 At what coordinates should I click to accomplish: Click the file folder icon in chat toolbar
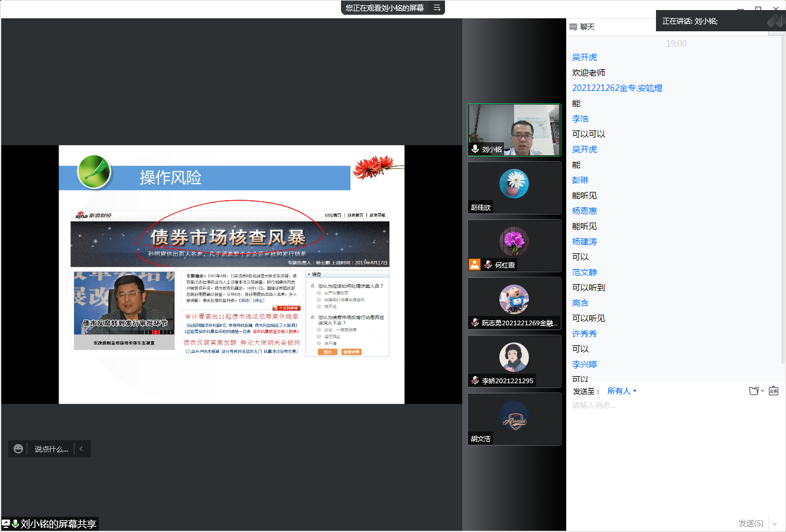point(753,391)
